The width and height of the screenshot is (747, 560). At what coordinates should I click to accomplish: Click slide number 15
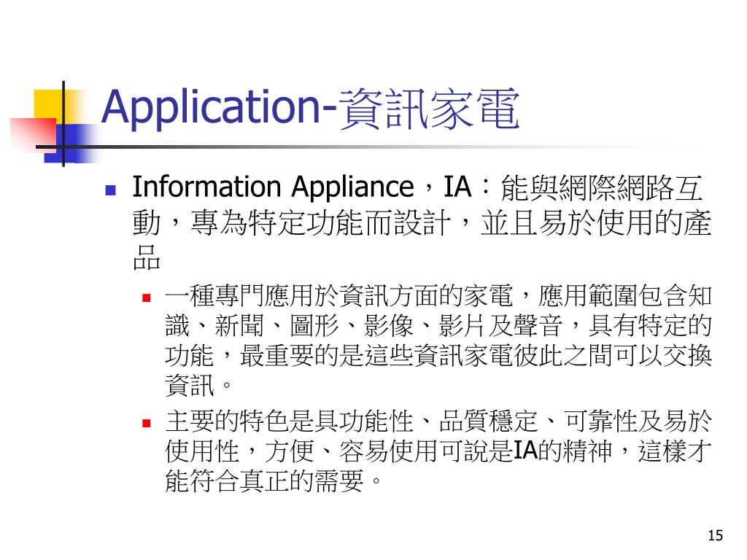(x=715, y=536)
